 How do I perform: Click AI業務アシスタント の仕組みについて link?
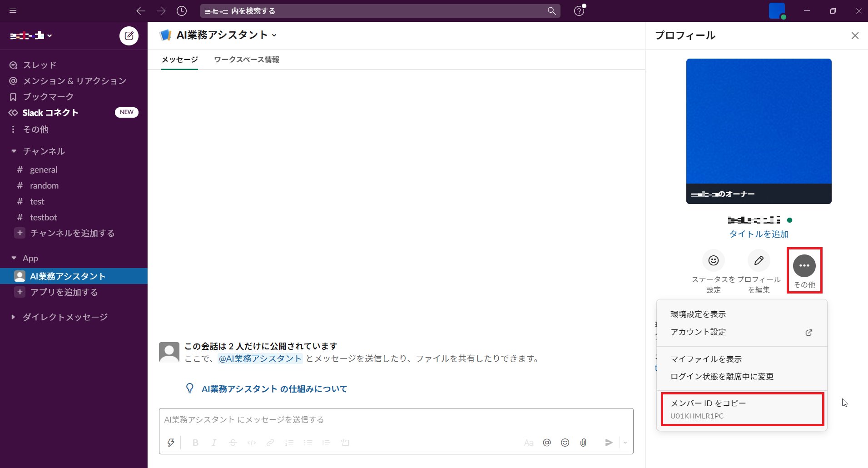click(274, 389)
